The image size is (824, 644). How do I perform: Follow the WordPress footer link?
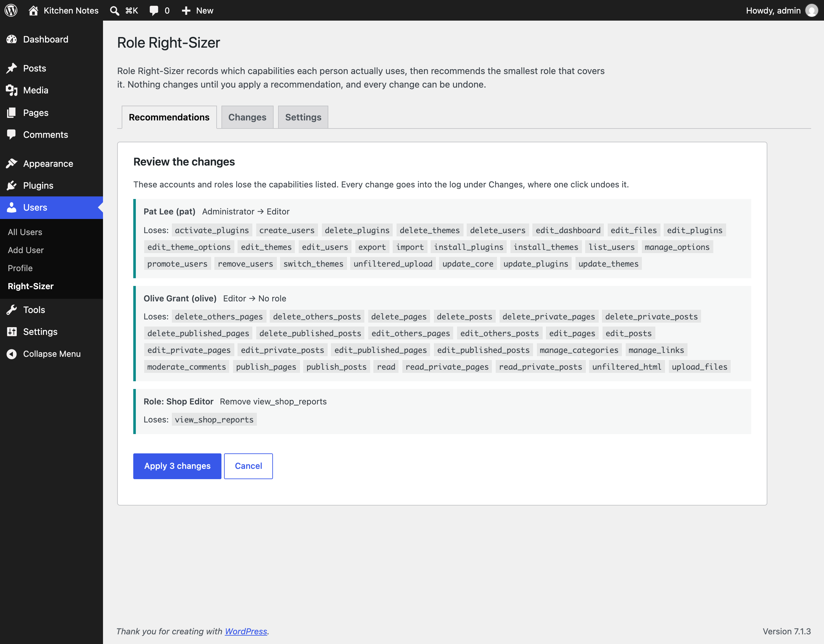(x=246, y=631)
